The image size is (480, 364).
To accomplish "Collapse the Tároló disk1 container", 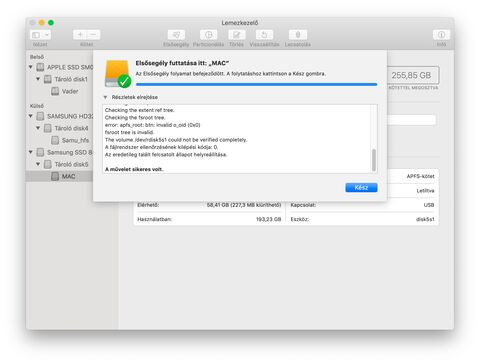I will tap(38, 79).
